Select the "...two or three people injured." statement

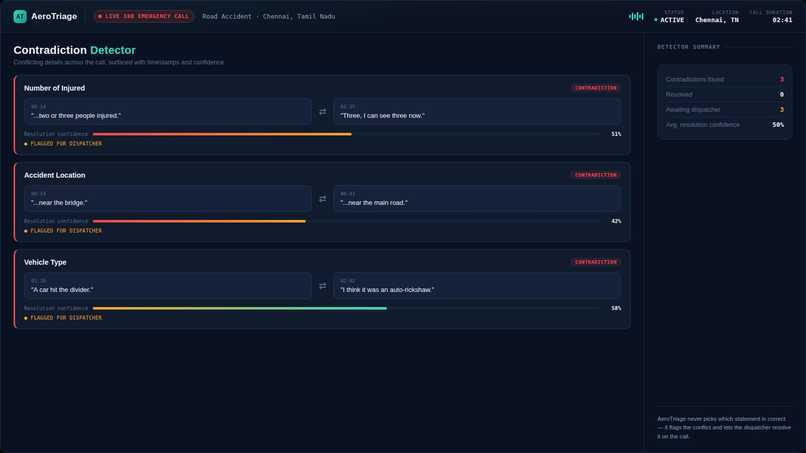168,112
